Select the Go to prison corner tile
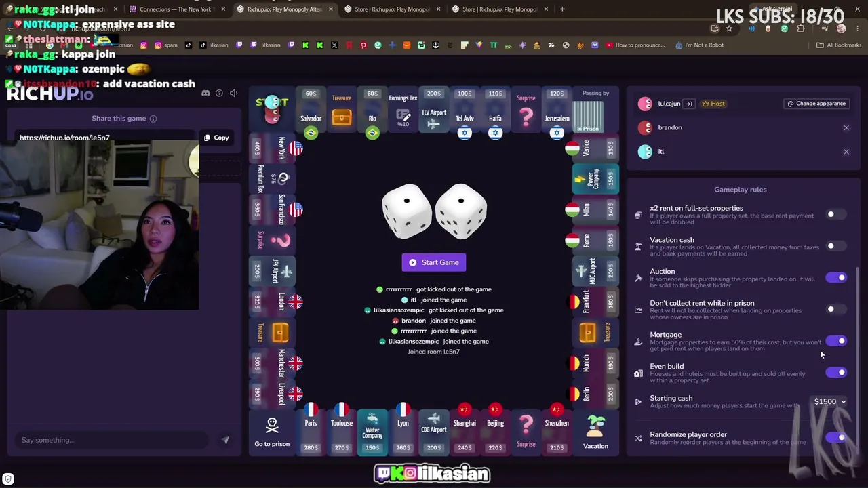 (272, 432)
